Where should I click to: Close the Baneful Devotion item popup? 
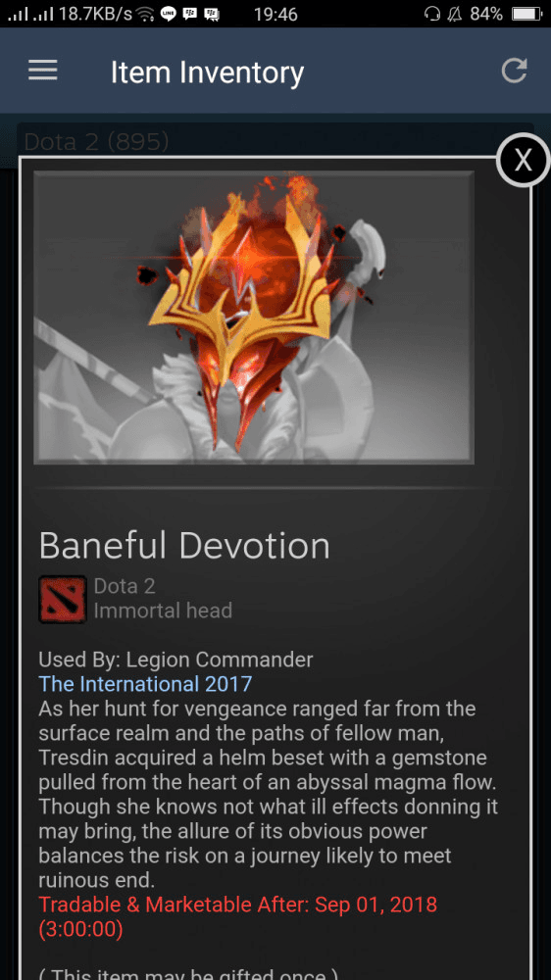click(523, 160)
